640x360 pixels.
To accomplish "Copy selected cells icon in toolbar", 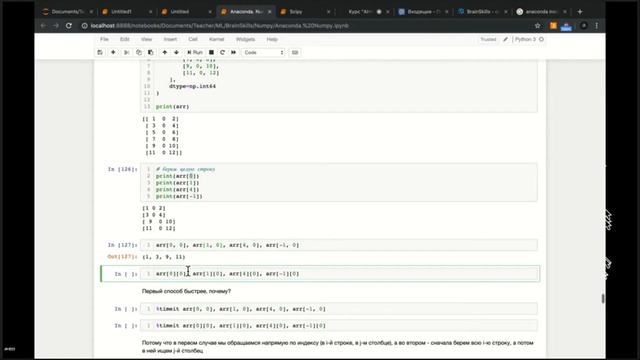I will tap(139, 52).
